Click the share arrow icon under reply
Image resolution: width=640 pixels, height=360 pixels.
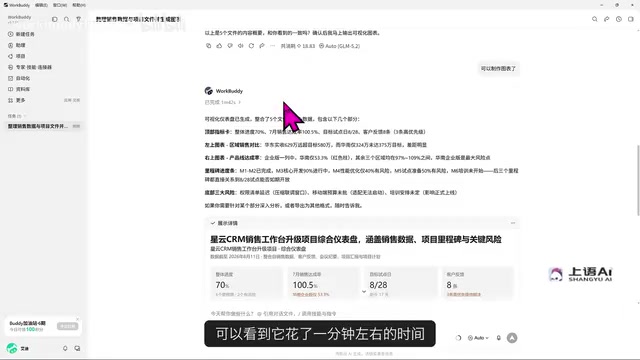tap(262, 46)
